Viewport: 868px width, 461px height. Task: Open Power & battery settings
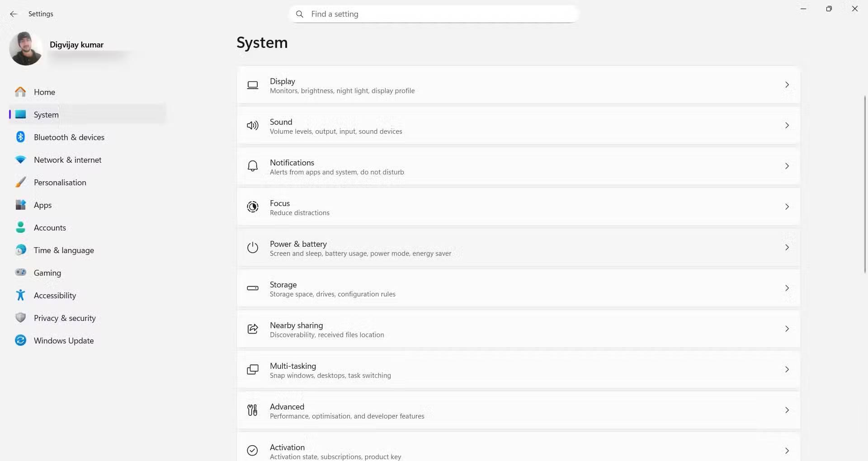518,248
